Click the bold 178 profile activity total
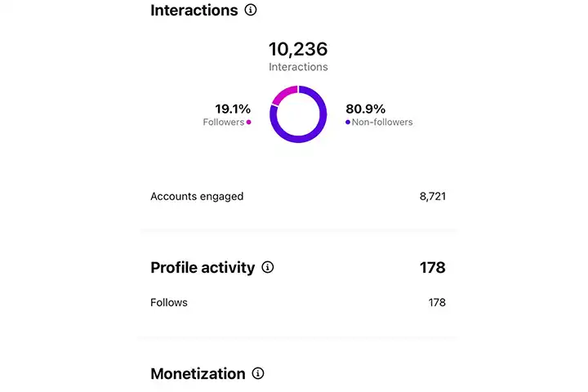Screen dimensions: 588x392 click(x=433, y=267)
